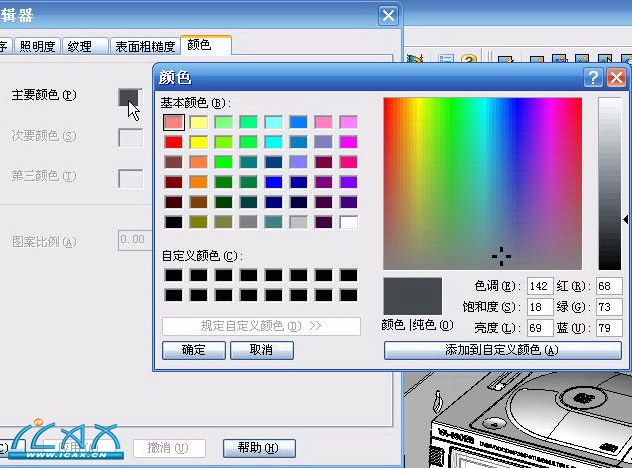Pick the white basic color swatch
The height and width of the screenshot is (468, 632).
point(348,222)
